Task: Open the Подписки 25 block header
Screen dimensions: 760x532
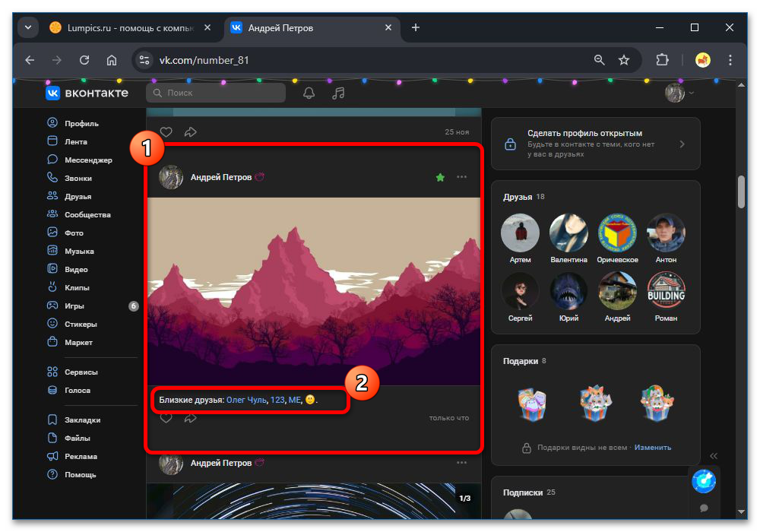Action: tap(529, 492)
